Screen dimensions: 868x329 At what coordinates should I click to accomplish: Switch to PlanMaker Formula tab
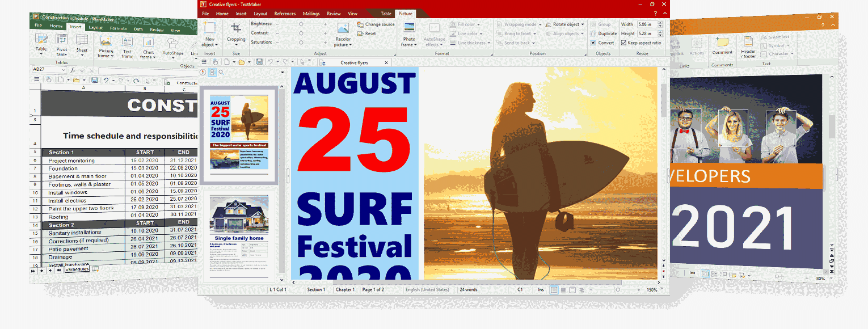coord(119,28)
